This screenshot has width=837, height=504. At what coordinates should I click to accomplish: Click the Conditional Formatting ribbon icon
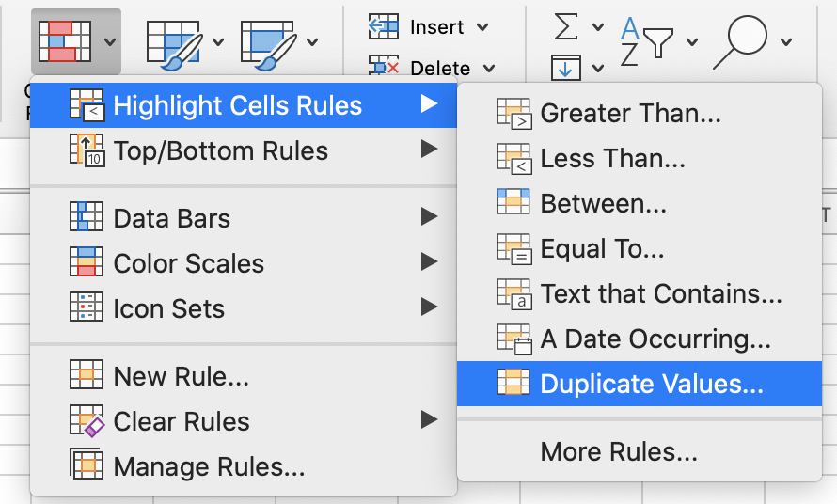65,41
